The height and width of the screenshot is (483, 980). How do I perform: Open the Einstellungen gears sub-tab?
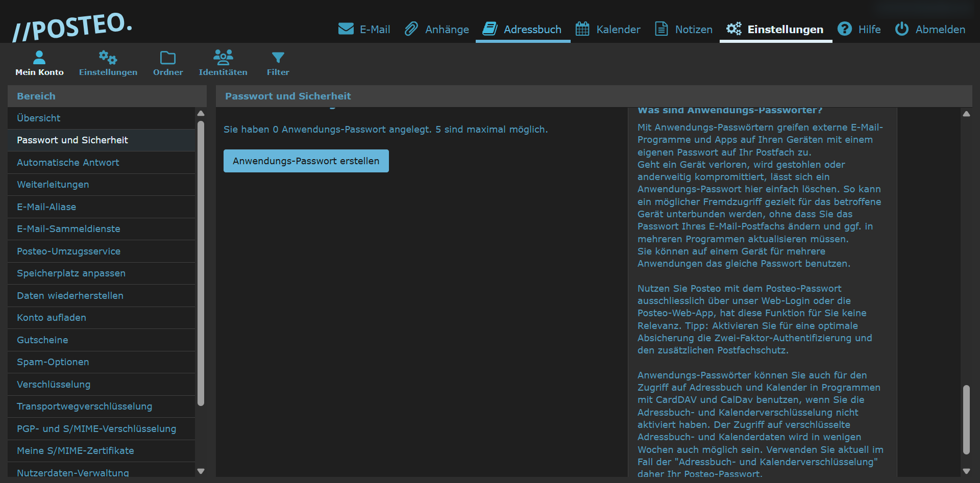[108, 58]
